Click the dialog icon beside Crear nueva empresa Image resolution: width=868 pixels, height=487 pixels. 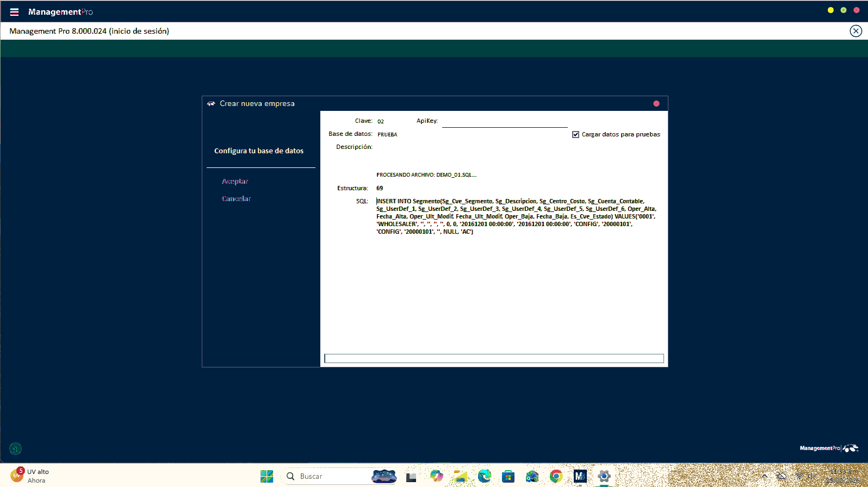(x=211, y=104)
